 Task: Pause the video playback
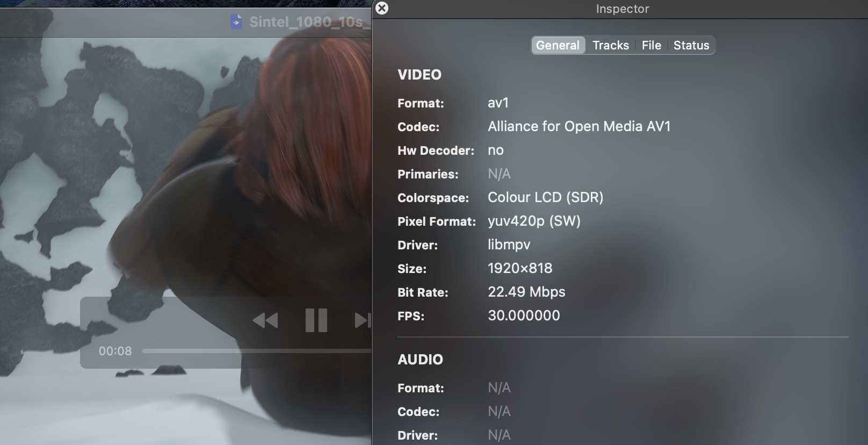point(316,320)
